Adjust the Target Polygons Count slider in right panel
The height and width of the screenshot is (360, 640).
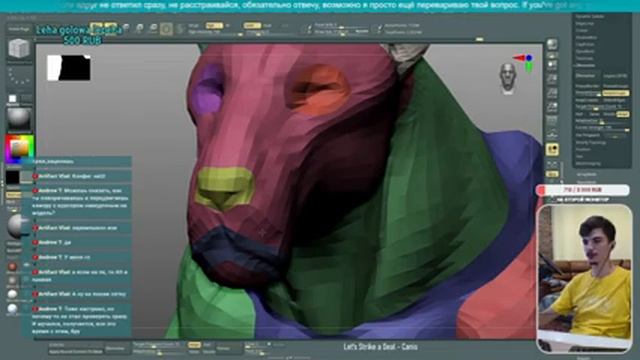602,107
